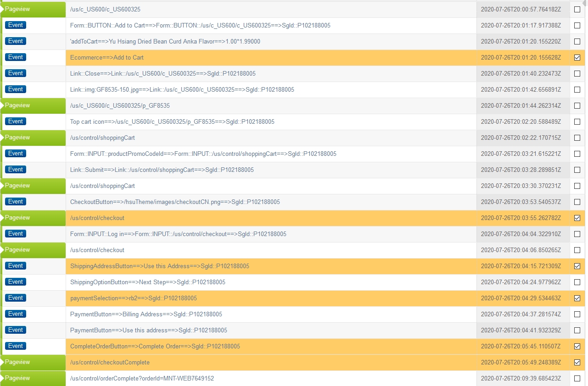The height and width of the screenshot is (386, 588).
Task: Click timestamp 2020-07-26T20:09:39.685423Z
Action: point(521,379)
